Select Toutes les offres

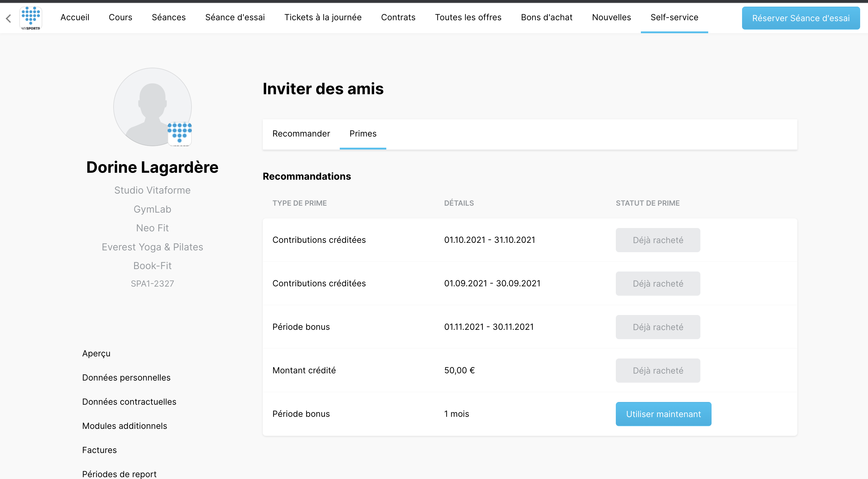pyautogui.click(x=468, y=17)
